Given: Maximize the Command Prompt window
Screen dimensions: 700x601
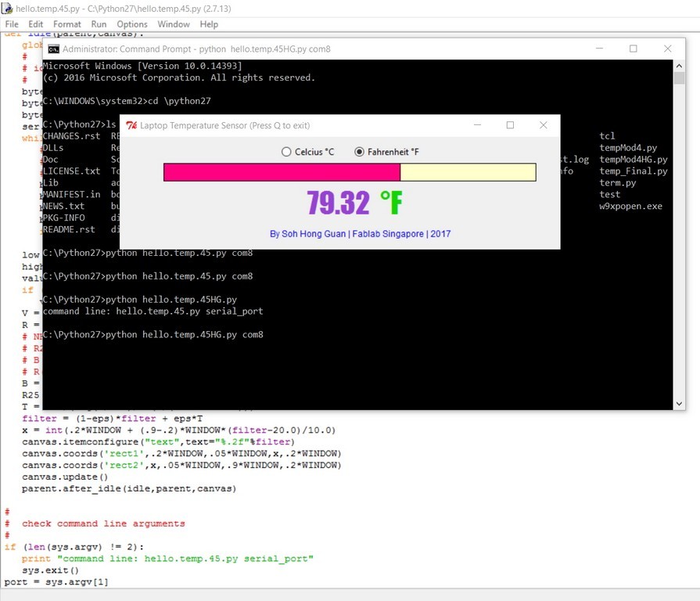Looking at the screenshot, I should tap(633, 49).
